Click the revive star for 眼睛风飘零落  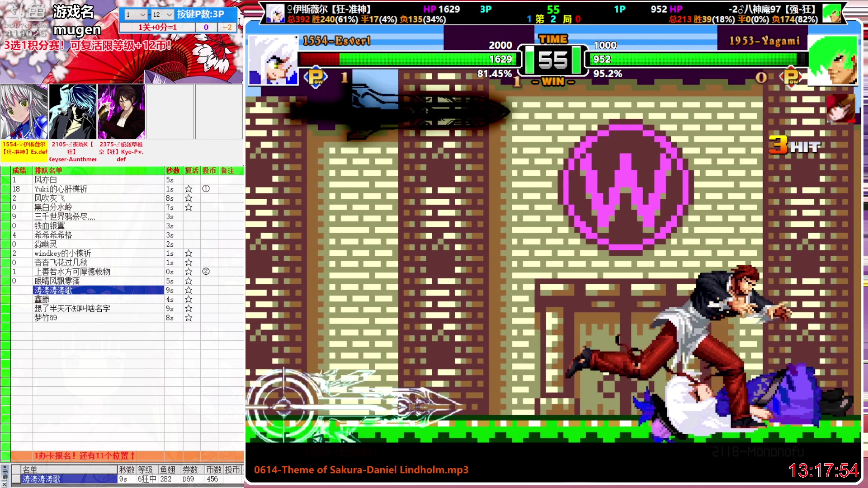pyautogui.click(x=189, y=281)
